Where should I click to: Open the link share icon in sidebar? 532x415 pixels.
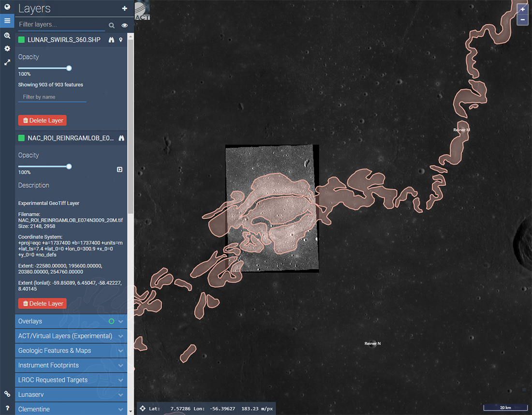click(7, 394)
